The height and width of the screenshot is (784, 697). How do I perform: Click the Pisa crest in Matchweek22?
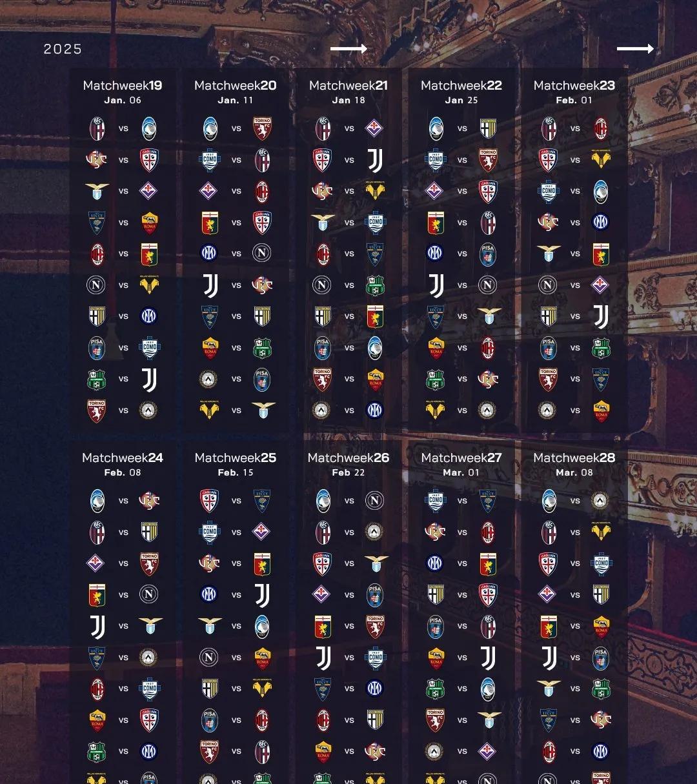pos(488,254)
